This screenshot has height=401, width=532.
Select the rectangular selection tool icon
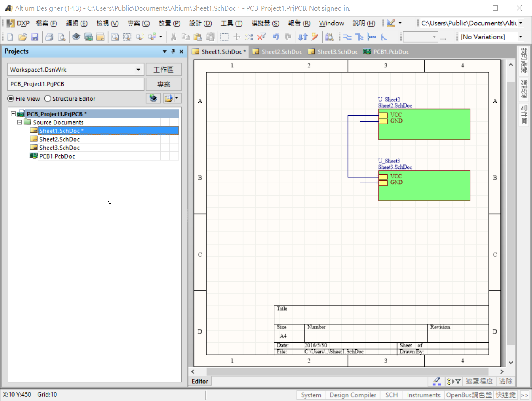click(x=225, y=37)
